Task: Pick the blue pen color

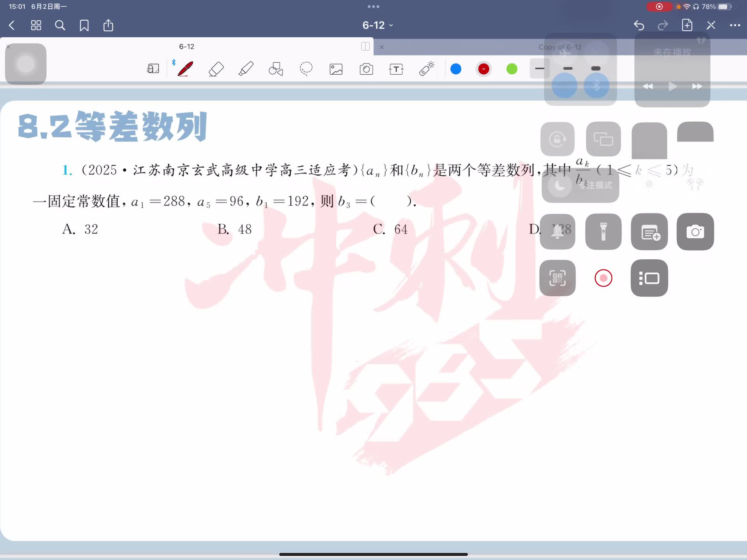Action: (x=456, y=69)
